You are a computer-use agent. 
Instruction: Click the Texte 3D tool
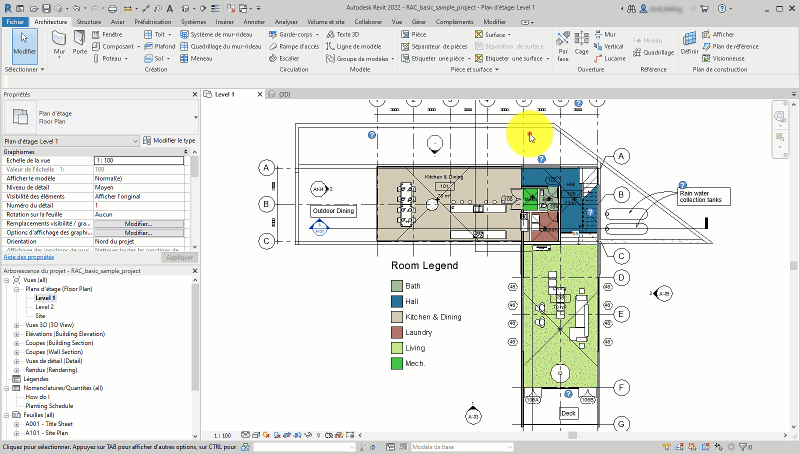coord(343,34)
